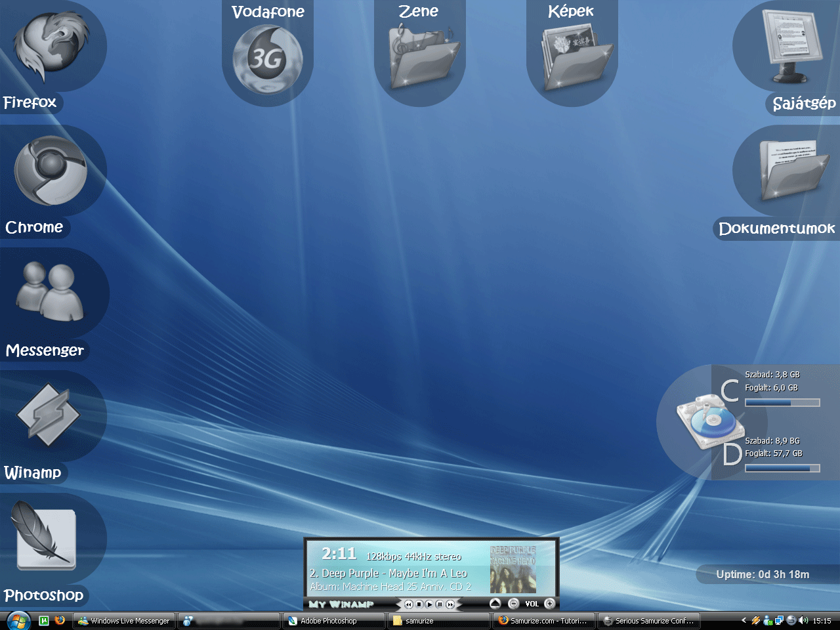Click the Winamp lightning tray icon
Image resolution: width=840 pixels, height=630 pixels.
click(755, 621)
